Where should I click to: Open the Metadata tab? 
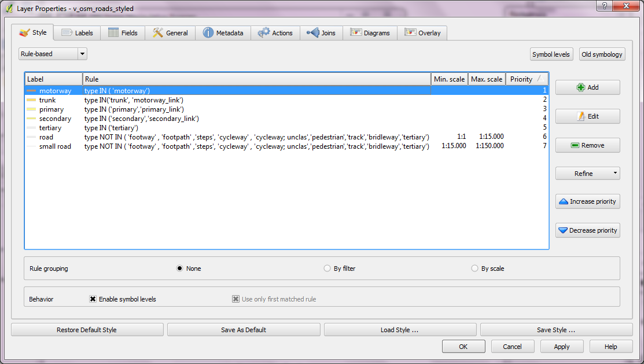(223, 33)
